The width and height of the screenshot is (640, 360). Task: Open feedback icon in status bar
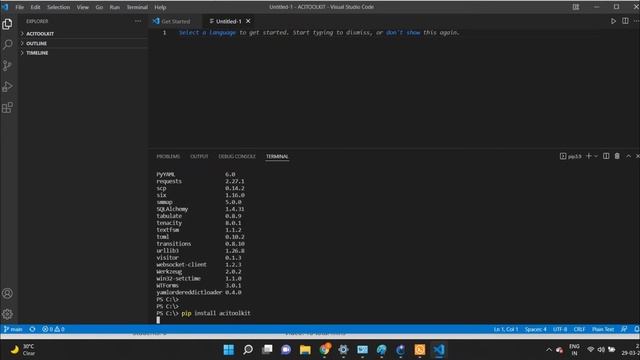(624, 329)
